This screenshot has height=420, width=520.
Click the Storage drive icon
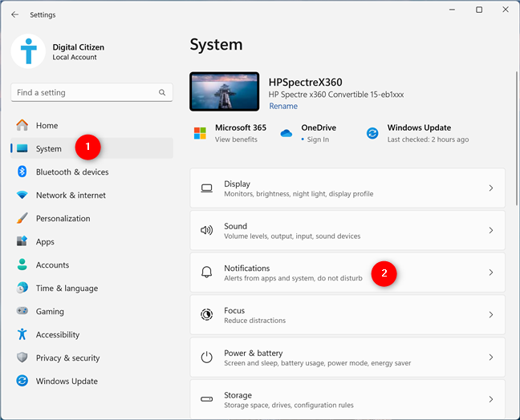(206, 399)
